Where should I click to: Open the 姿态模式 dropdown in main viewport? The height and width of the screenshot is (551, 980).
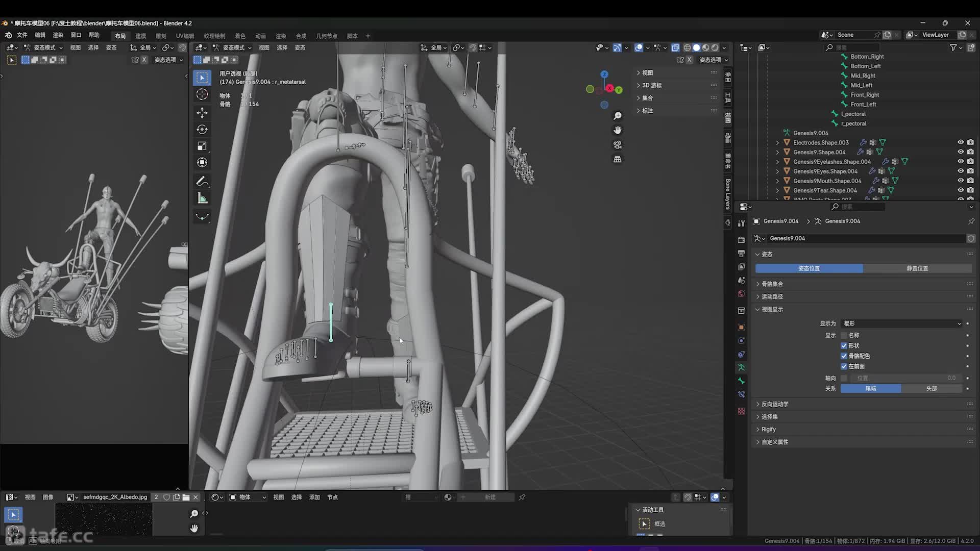[x=233, y=47]
